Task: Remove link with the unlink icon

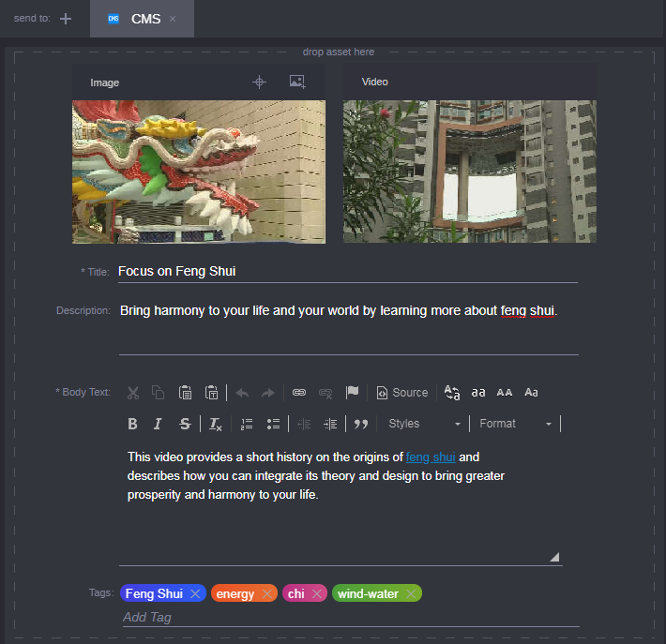Action: pyautogui.click(x=325, y=393)
